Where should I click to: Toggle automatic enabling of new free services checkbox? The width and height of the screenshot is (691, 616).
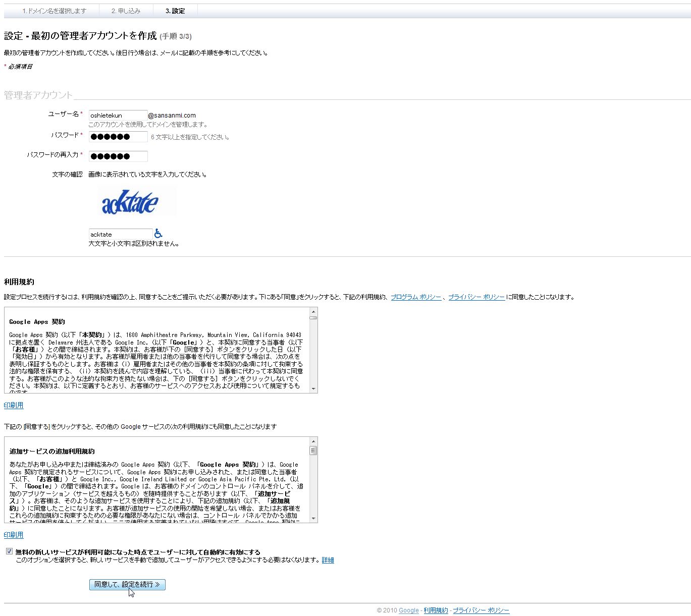click(x=9, y=551)
